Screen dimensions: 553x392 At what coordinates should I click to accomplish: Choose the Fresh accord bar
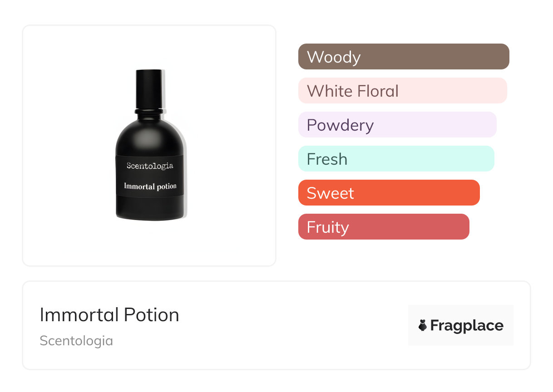pyautogui.click(x=396, y=159)
